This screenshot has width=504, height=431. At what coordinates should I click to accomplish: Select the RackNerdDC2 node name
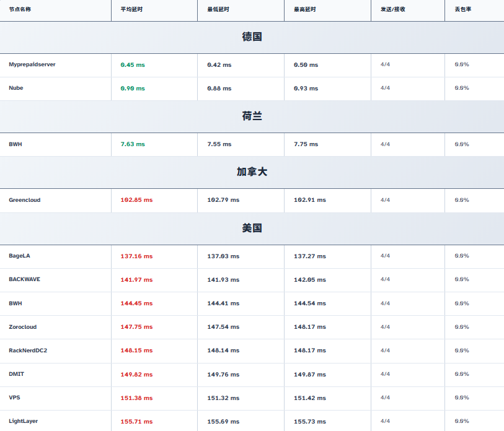coord(28,350)
